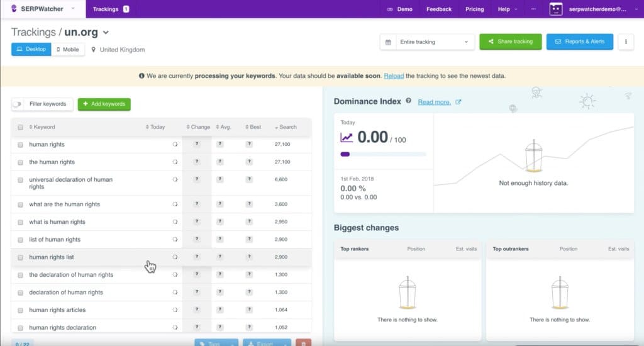Click the Share tracking button
Viewport: 644px width, 346px height.
click(x=511, y=42)
